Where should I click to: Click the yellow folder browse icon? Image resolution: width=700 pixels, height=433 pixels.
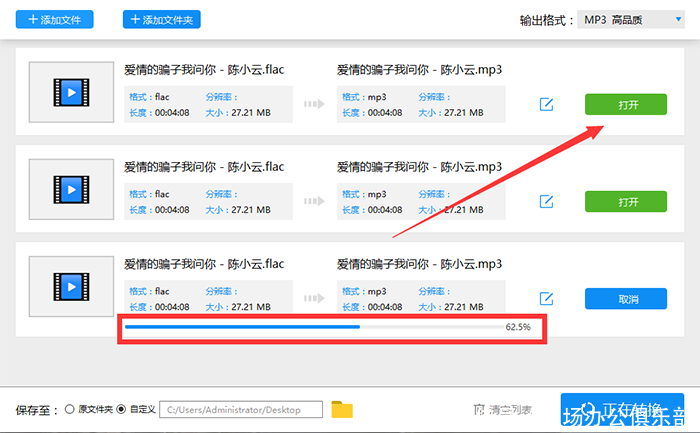(x=342, y=409)
